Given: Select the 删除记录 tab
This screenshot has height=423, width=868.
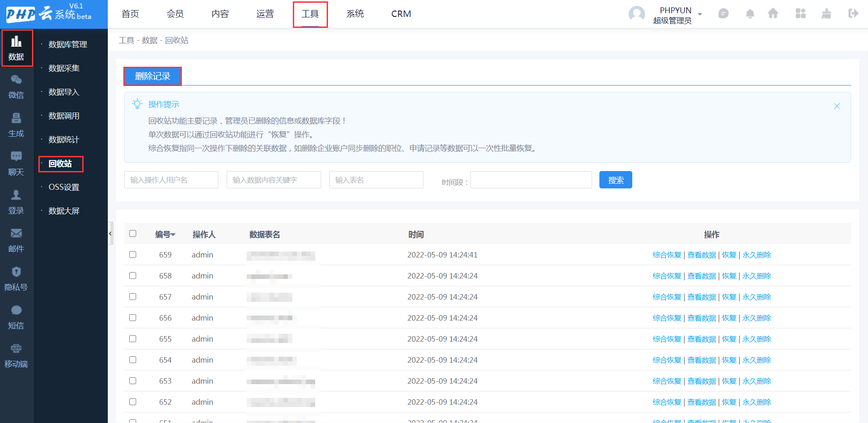Looking at the screenshot, I should coord(153,76).
